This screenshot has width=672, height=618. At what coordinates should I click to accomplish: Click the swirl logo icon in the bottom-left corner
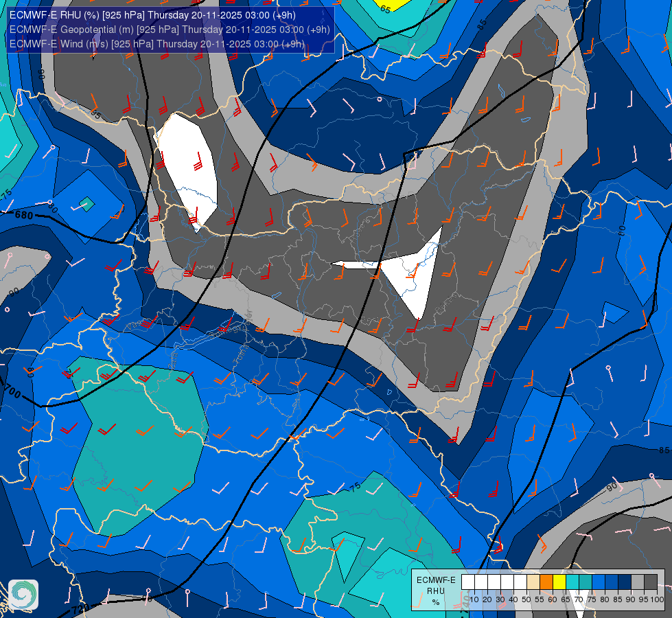click(23, 595)
